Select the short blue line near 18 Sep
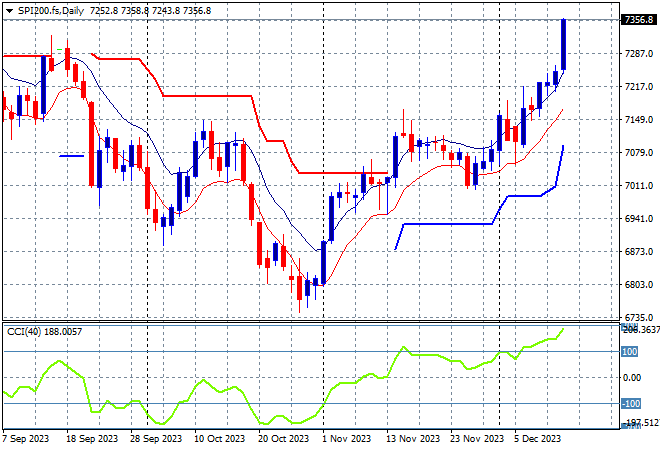Viewport: 660px width, 450px height. tap(71, 155)
